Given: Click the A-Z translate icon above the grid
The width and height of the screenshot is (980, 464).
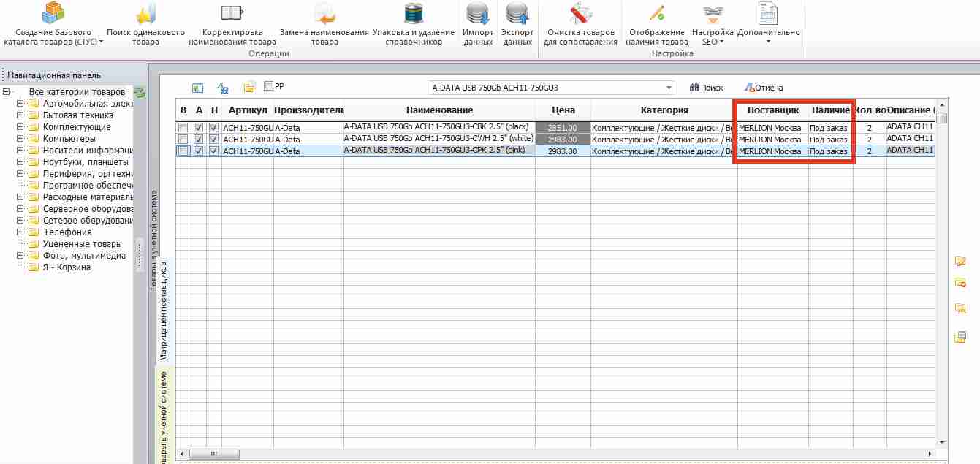Looking at the screenshot, I should pos(224,88).
